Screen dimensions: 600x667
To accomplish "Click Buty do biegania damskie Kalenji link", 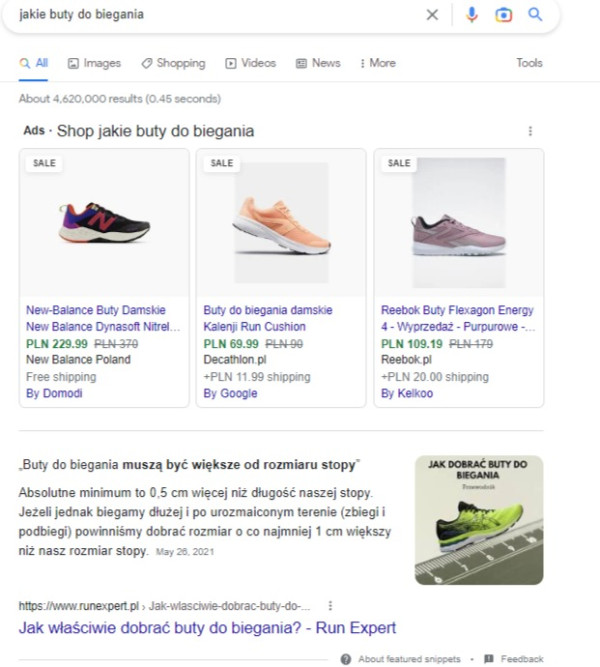I will click(x=268, y=318).
